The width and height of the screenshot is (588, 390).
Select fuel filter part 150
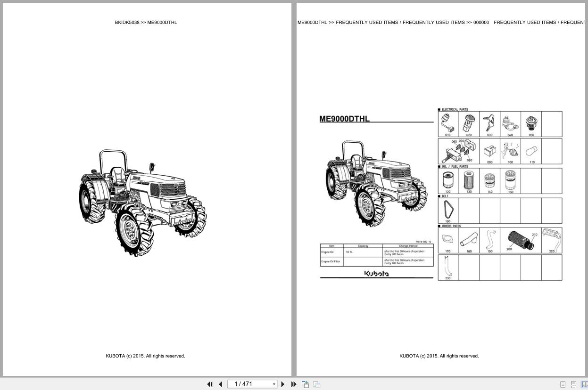click(510, 181)
